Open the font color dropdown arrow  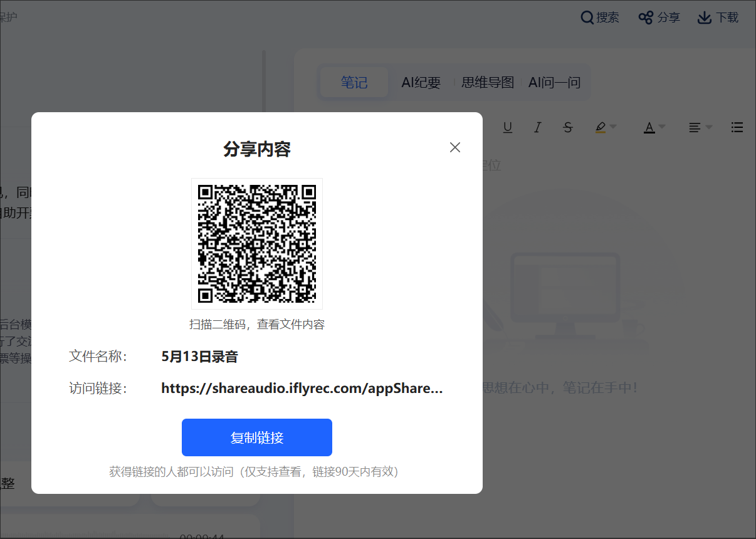(662, 127)
